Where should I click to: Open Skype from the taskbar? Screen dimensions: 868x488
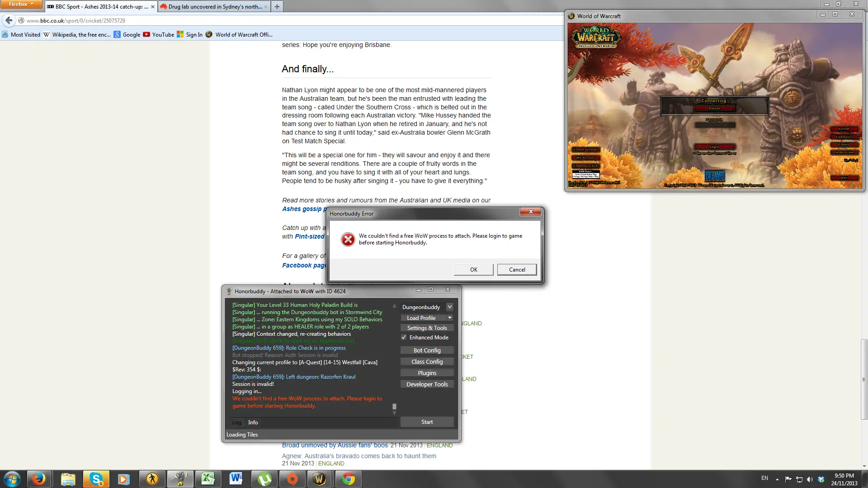(96, 479)
